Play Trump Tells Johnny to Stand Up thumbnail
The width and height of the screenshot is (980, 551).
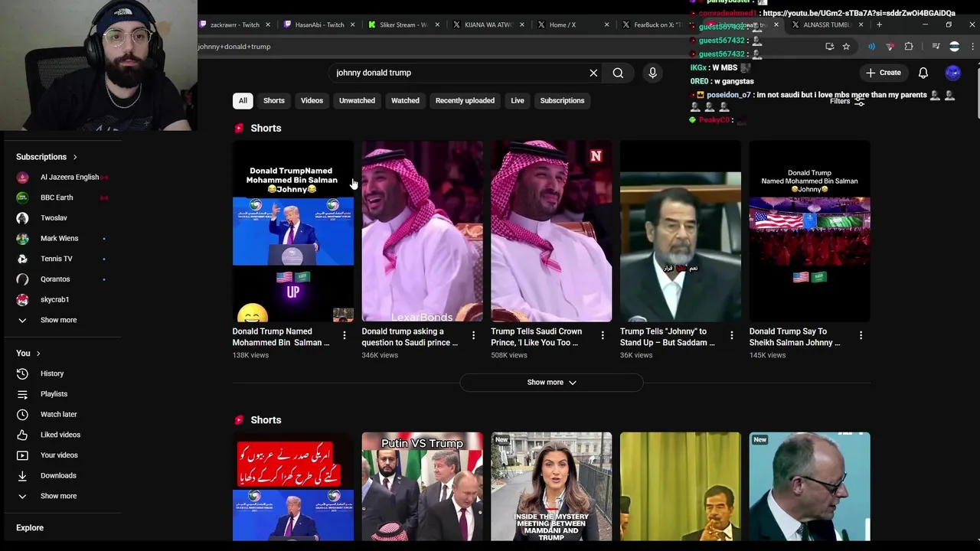(681, 231)
